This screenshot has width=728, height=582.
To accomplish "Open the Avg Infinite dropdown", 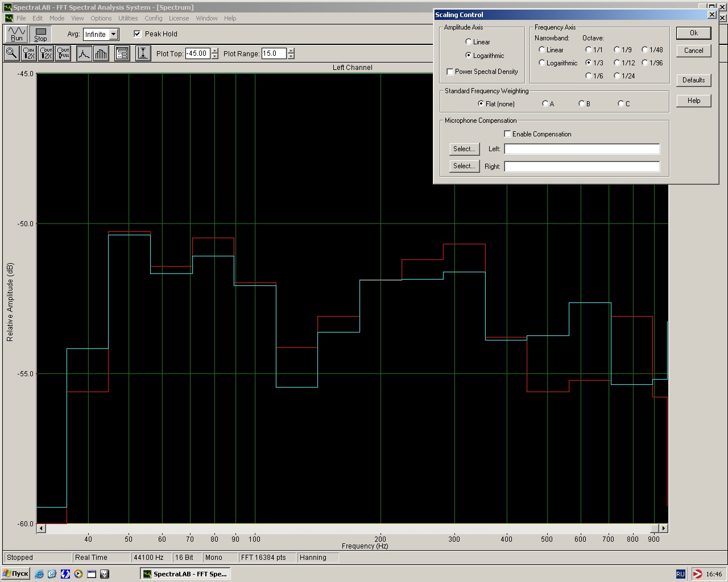I will (x=114, y=34).
